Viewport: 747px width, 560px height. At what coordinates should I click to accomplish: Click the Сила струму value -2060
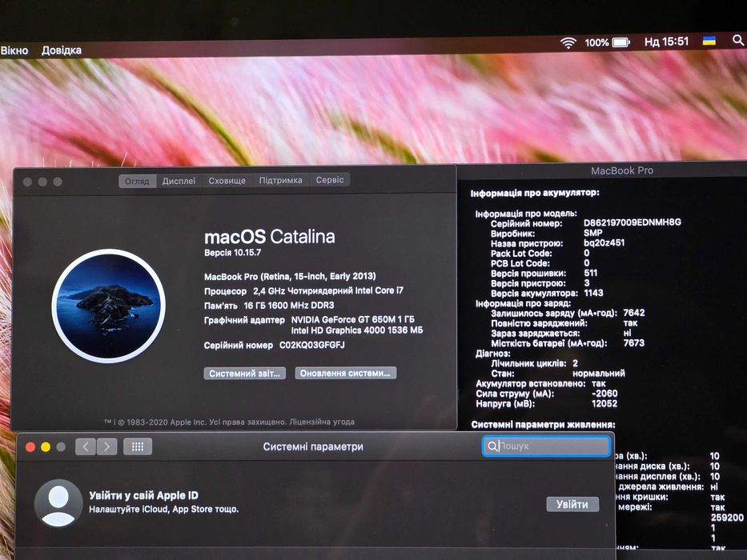(604, 394)
